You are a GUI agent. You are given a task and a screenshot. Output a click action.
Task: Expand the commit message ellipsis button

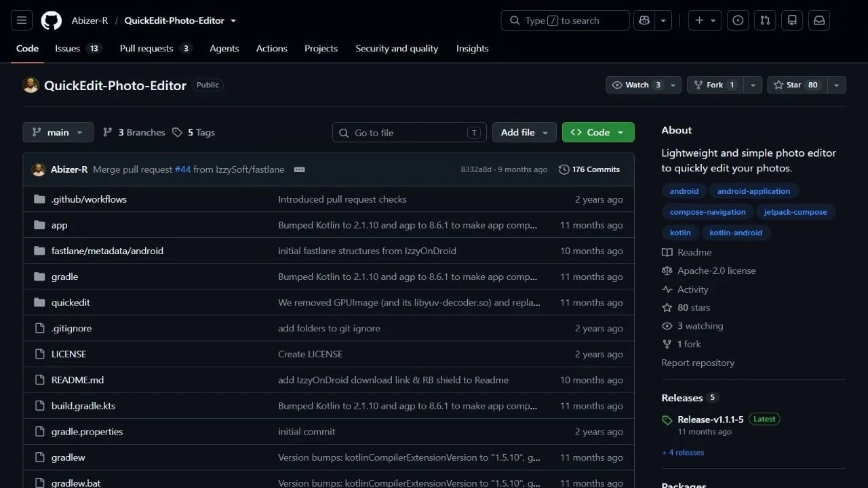tap(299, 169)
